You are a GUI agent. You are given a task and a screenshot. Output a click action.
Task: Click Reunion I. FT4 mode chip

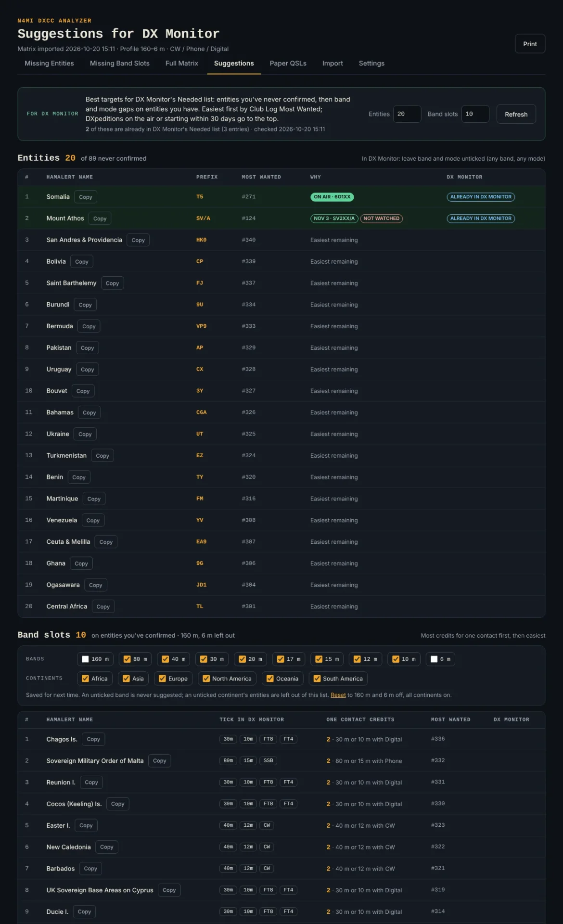click(x=289, y=783)
